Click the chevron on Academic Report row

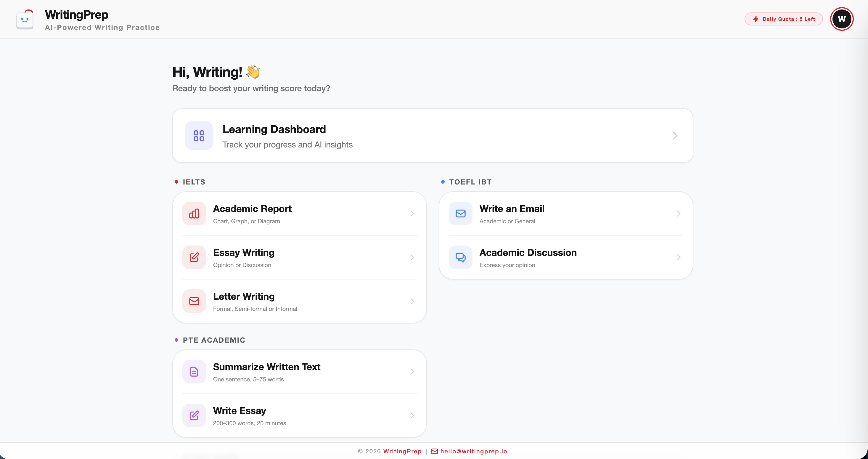pos(412,213)
